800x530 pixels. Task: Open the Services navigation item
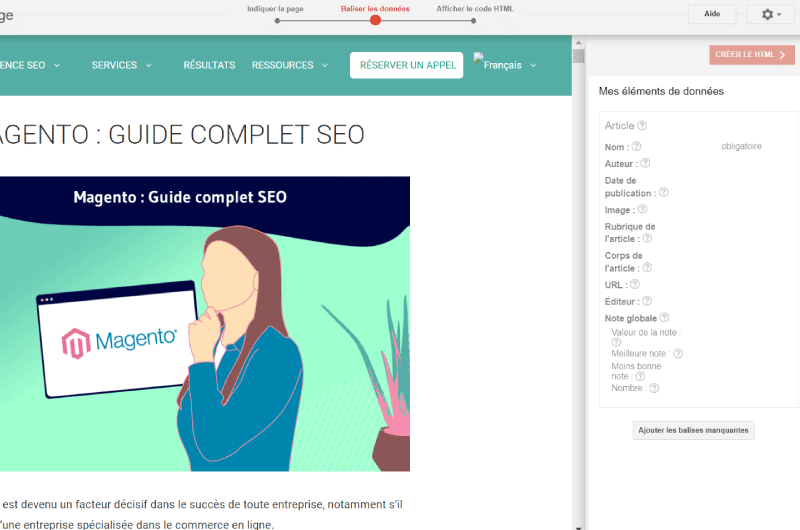114,65
